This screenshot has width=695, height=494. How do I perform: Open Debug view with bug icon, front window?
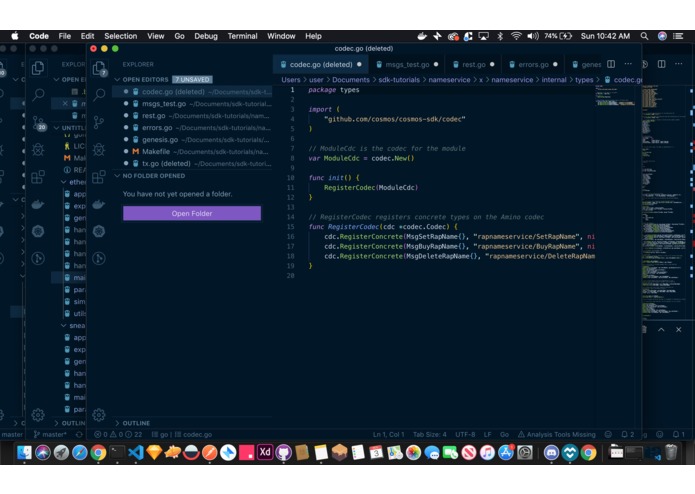click(99, 149)
